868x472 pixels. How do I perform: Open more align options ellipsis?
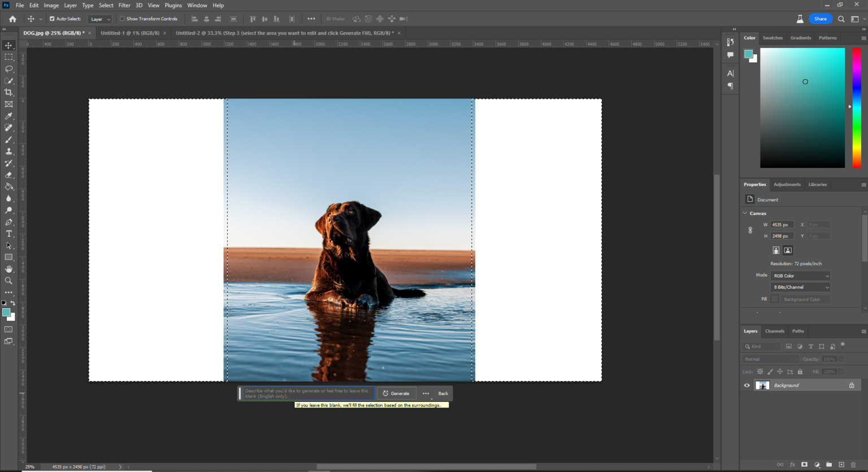tap(311, 19)
